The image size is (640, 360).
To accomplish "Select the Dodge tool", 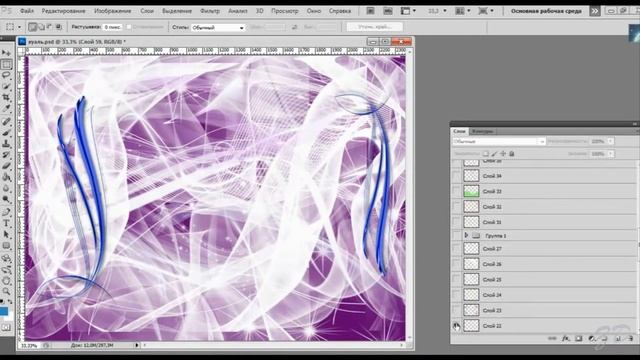I will click(x=6, y=199).
